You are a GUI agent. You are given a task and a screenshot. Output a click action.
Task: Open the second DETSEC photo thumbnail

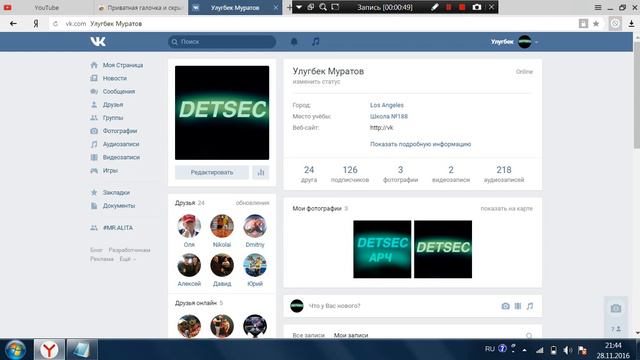443,249
